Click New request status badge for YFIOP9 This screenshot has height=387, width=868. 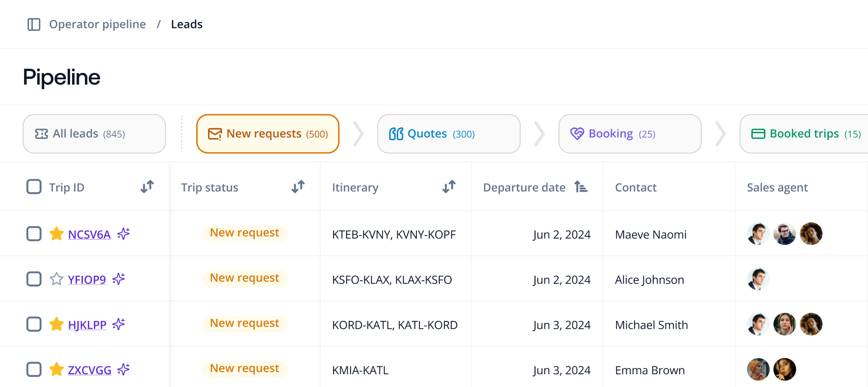pyautogui.click(x=245, y=278)
